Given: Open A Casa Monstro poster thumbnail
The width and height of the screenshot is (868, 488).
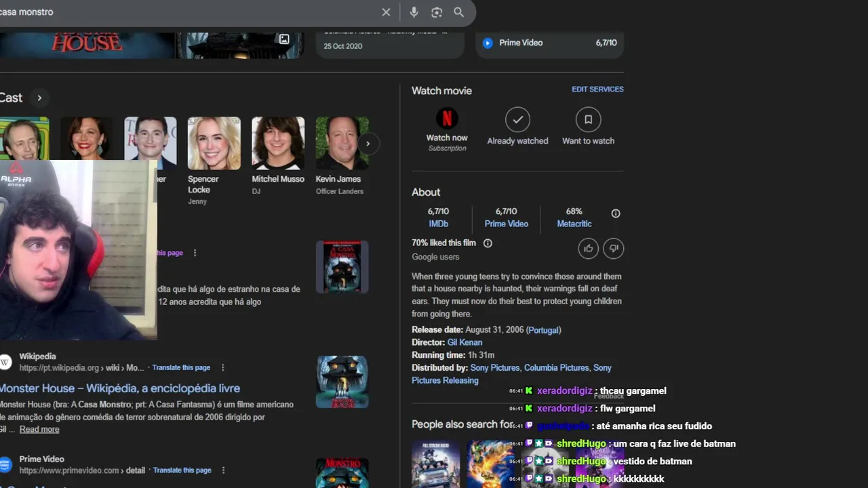Looking at the screenshot, I should click(x=342, y=267).
